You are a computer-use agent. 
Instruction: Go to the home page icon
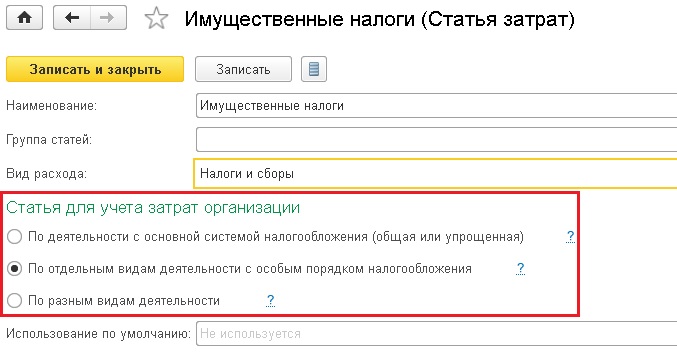point(25,18)
